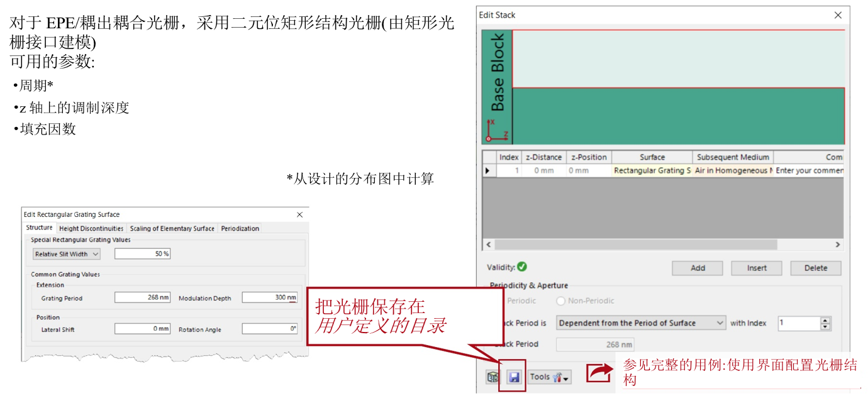This screenshot has width=868, height=403.
Task: Click the z-Distance 0 mm cell
Action: tap(543, 170)
